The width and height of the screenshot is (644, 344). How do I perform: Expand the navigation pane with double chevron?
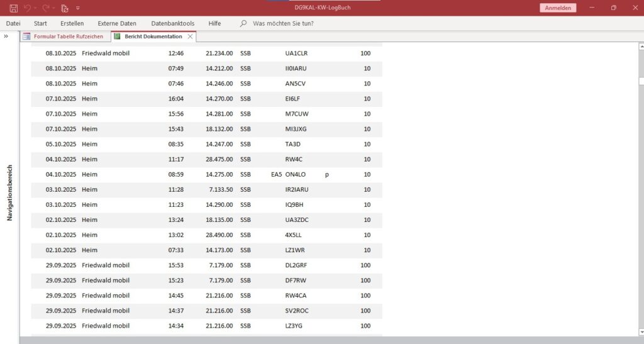[x=6, y=36]
